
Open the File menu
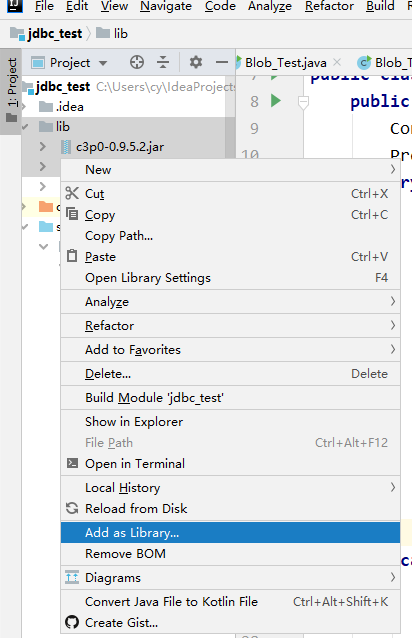pyautogui.click(x=44, y=6)
